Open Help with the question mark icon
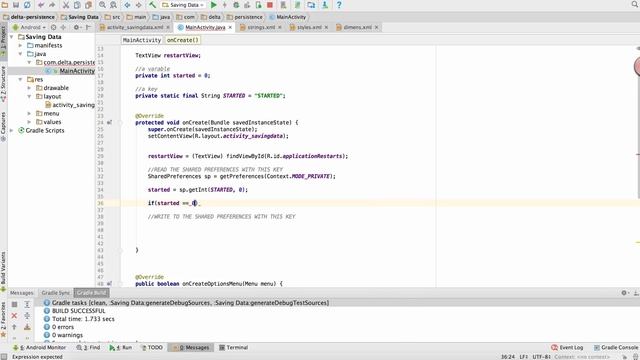640x360 pixels. coord(339,5)
